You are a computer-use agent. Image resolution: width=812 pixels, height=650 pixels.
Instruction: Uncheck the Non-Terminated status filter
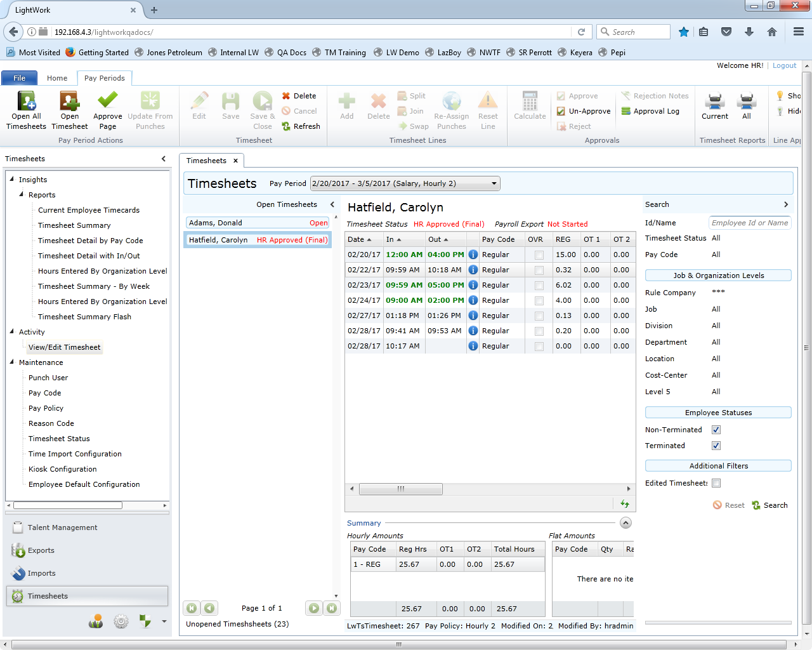pyautogui.click(x=716, y=430)
